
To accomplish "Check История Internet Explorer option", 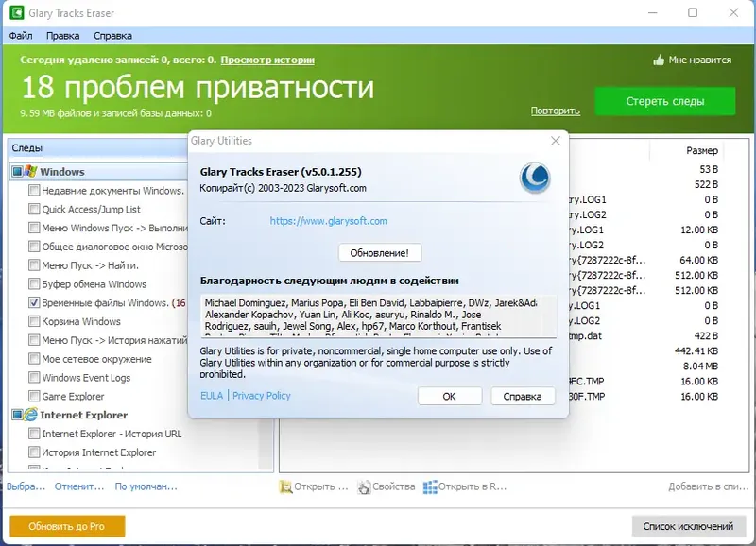I will pos(34,452).
